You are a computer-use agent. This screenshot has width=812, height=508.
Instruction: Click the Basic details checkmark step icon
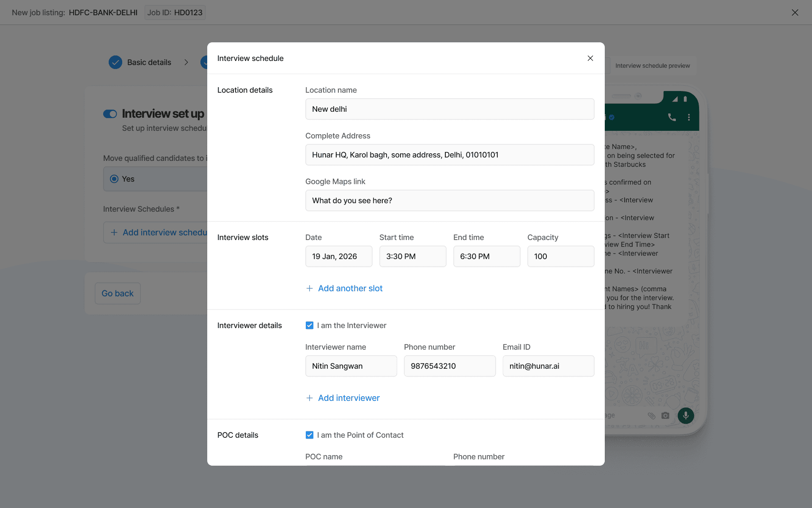tap(115, 62)
